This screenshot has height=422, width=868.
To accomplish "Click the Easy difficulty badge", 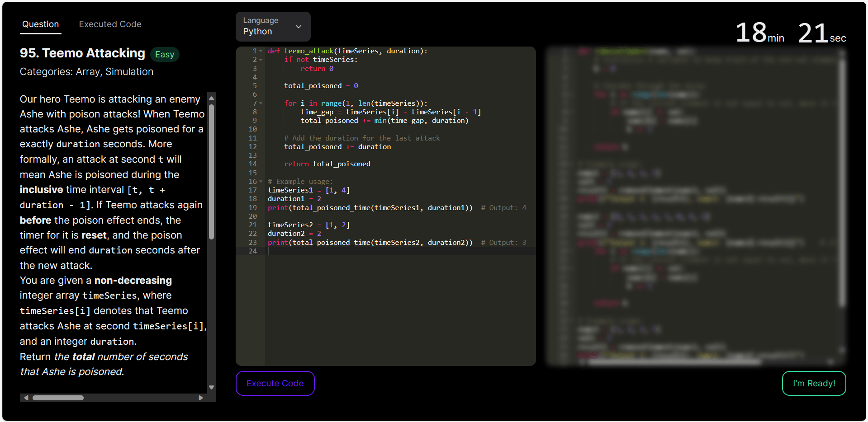I will pos(165,54).
